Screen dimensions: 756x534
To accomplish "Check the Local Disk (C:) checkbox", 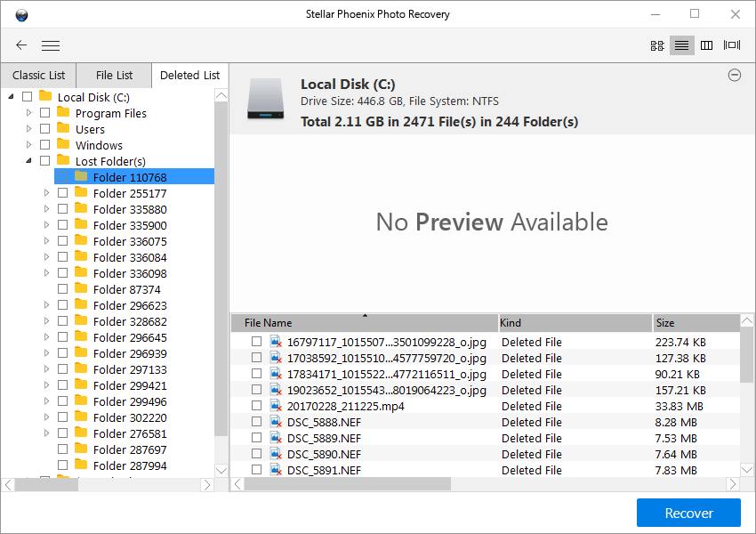I will coord(28,97).
